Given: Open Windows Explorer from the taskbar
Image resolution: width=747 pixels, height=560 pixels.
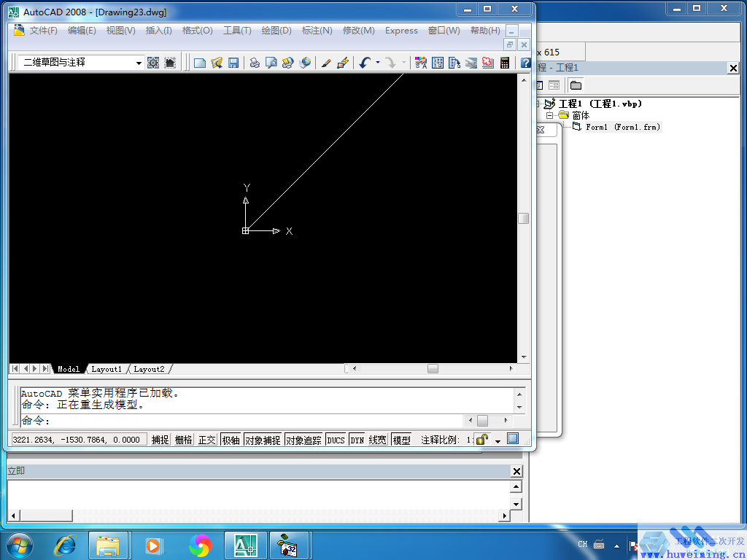Looking at the screenshot, I should [109, 545].
